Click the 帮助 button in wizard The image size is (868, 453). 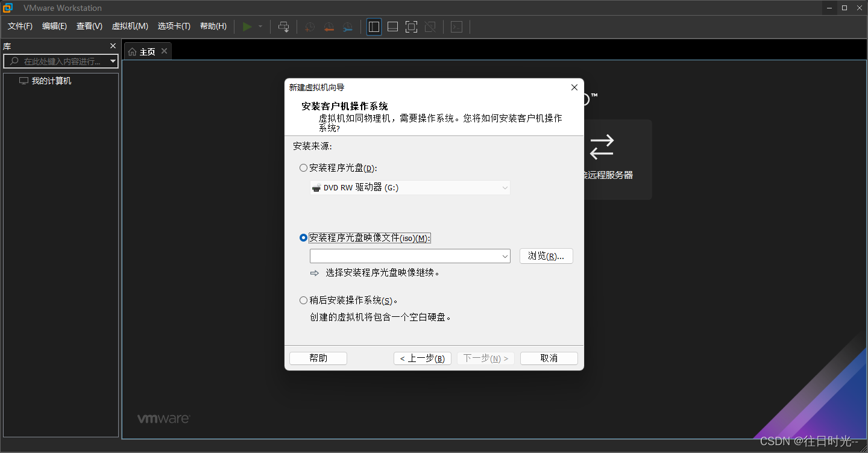(318, 358)
